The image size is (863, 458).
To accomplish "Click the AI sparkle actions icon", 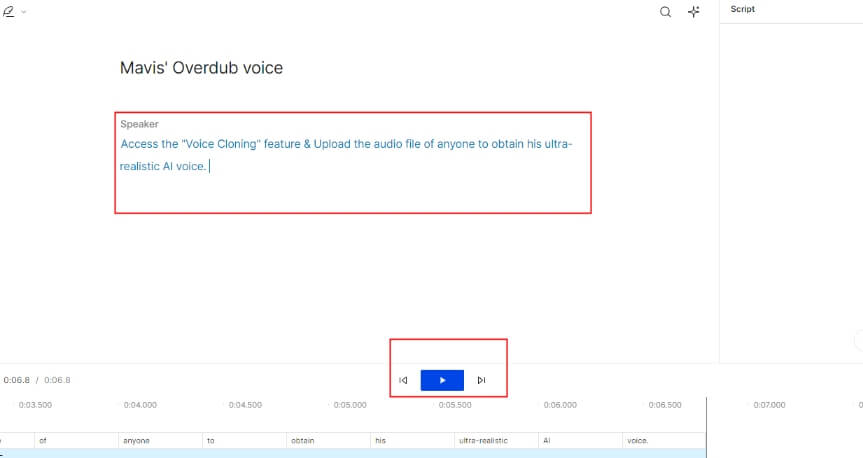I will pos(693,12).
